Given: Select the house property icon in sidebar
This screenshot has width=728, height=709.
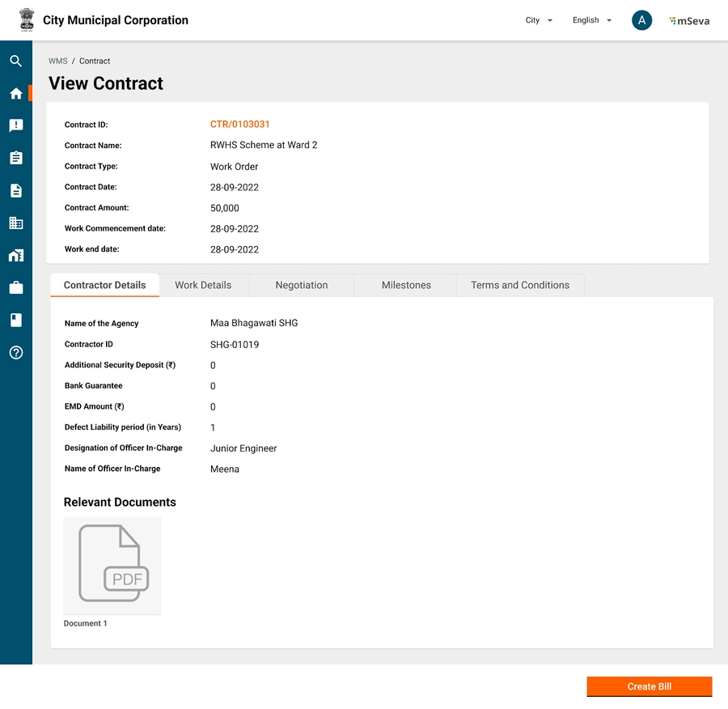Looking at the screenshot, I should (x=15, y=255).
